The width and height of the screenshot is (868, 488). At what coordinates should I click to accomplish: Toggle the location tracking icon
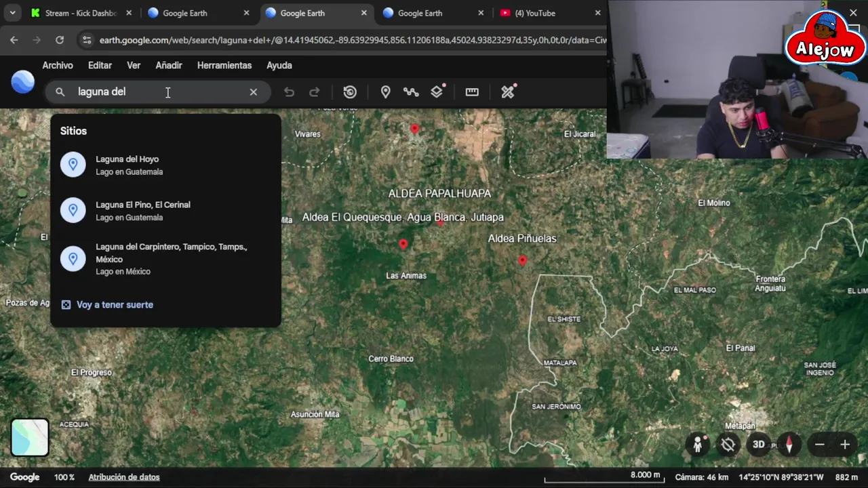pyautogui.click(x=728, y=445)
